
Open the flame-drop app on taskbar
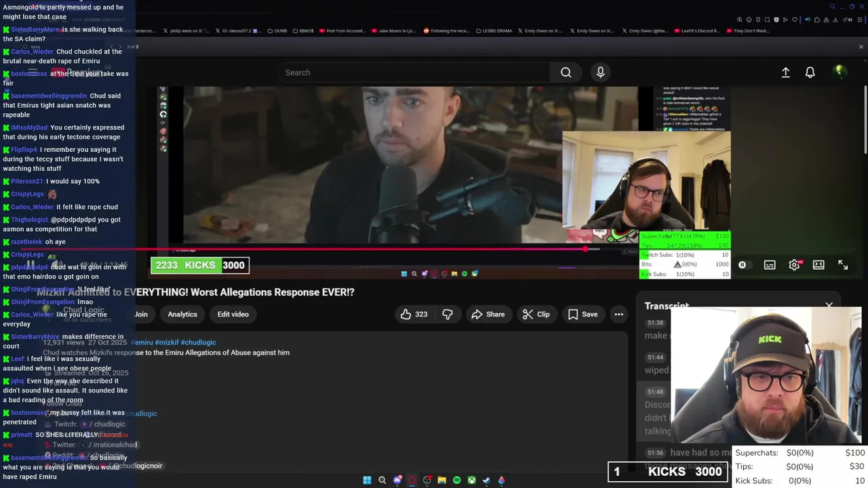(501, 480)
